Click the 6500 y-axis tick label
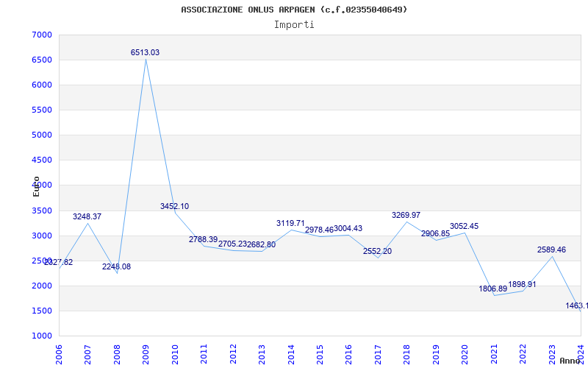The image size is (588, 368). 42,60
